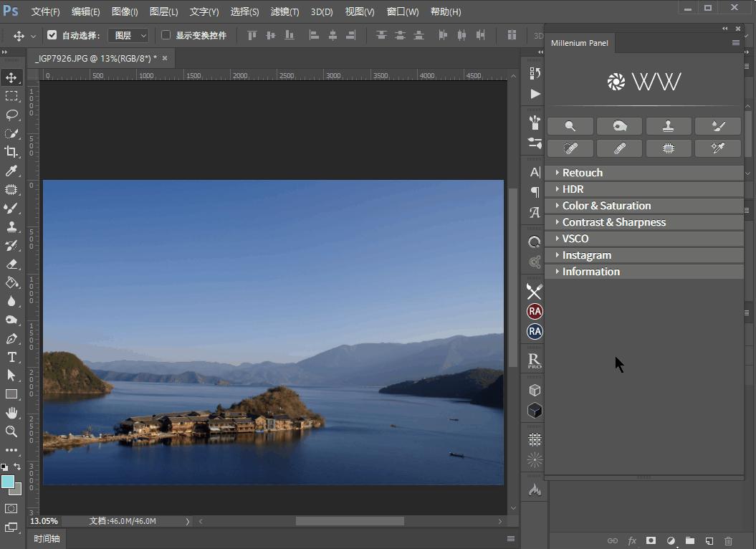Select the Crop tool

(x=10, y=152)
